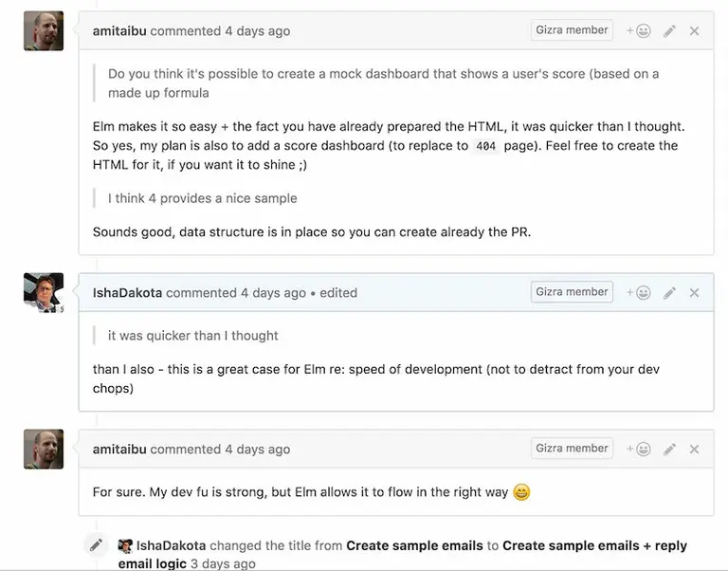Image resolution: width=728 pixels, height=571 pixels.
Task: Add reaction to last amitaibu comment
Action: click(x=638, y=449)
